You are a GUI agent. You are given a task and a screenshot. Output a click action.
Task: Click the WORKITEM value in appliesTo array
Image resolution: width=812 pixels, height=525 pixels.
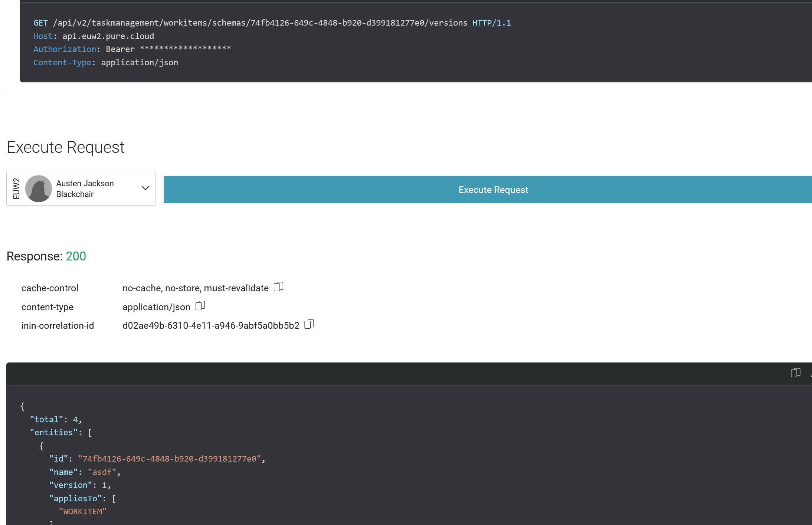click(83, 511)
